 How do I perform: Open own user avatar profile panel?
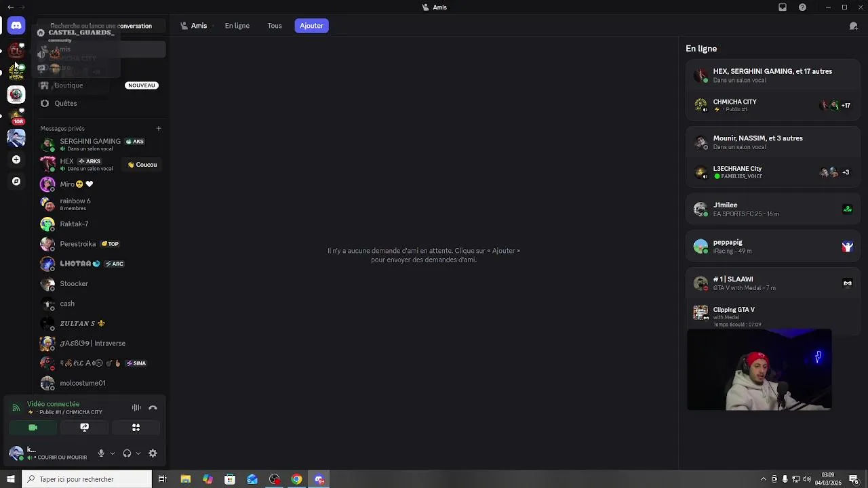pyautogui.click(x=16, y=453)
